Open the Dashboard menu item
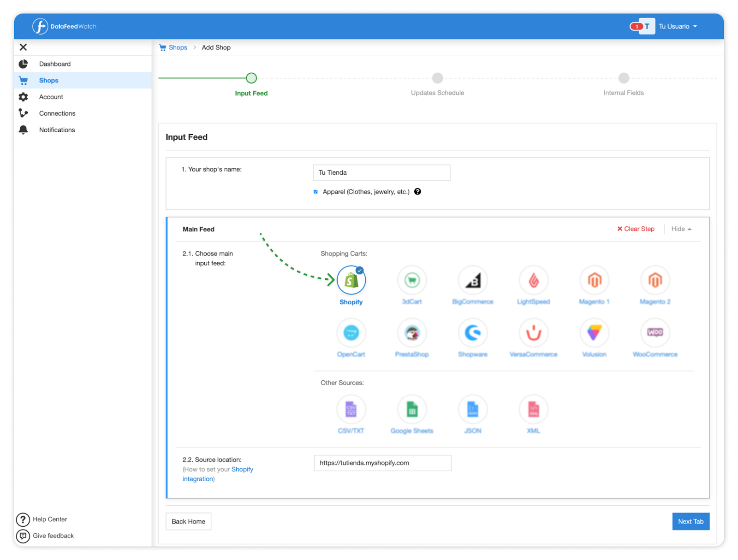 [x=83, y=64]
